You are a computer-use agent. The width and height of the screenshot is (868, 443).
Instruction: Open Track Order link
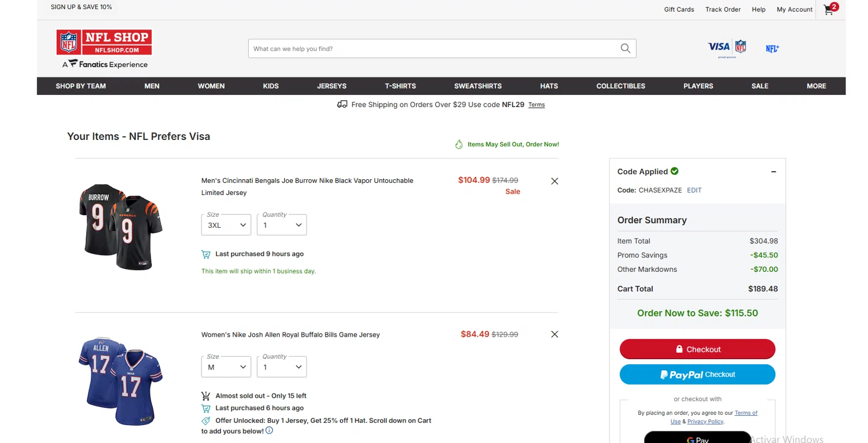pyautogui.click(x=723, y=9)
